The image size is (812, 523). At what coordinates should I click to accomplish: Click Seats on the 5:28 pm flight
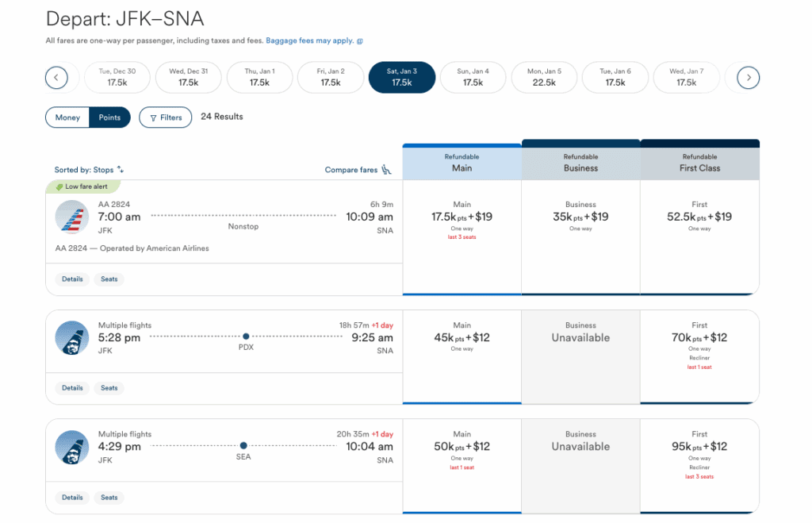point(109,388)
